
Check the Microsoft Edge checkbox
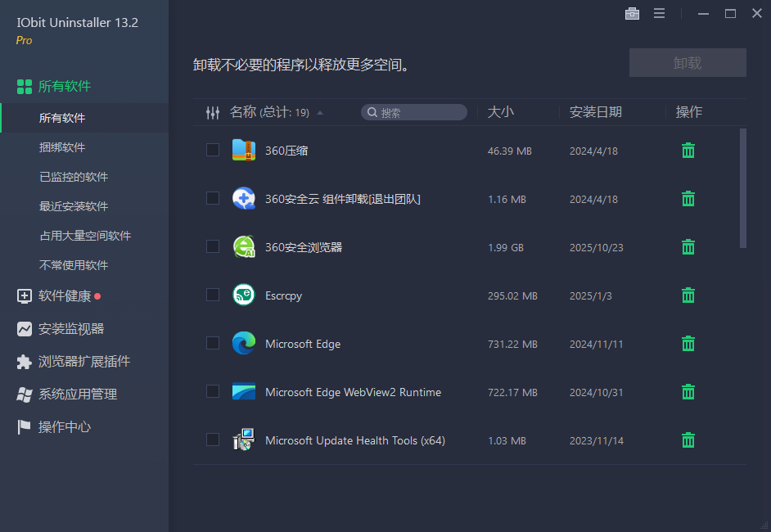pyautogui.click(x=213, y=343)
